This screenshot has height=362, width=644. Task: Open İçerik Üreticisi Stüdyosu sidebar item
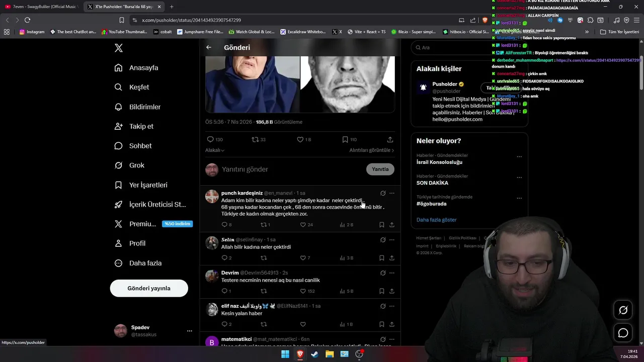coord(150,205)
